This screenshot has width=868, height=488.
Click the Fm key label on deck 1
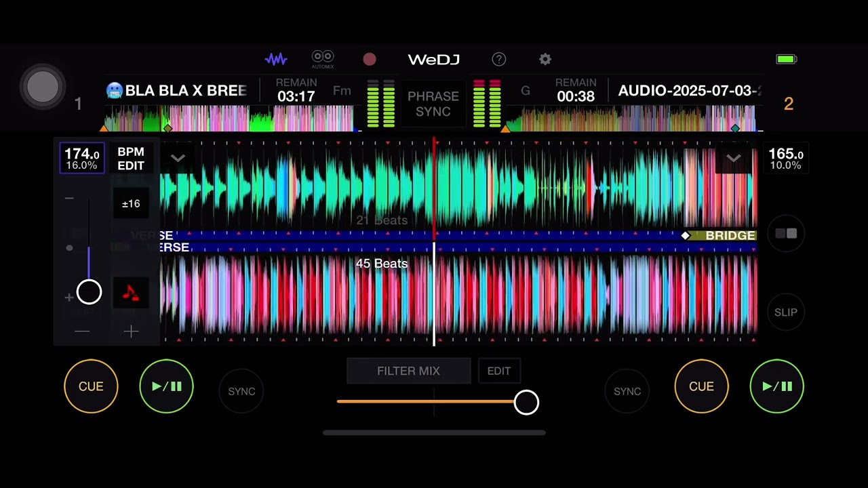pos(342,90)
